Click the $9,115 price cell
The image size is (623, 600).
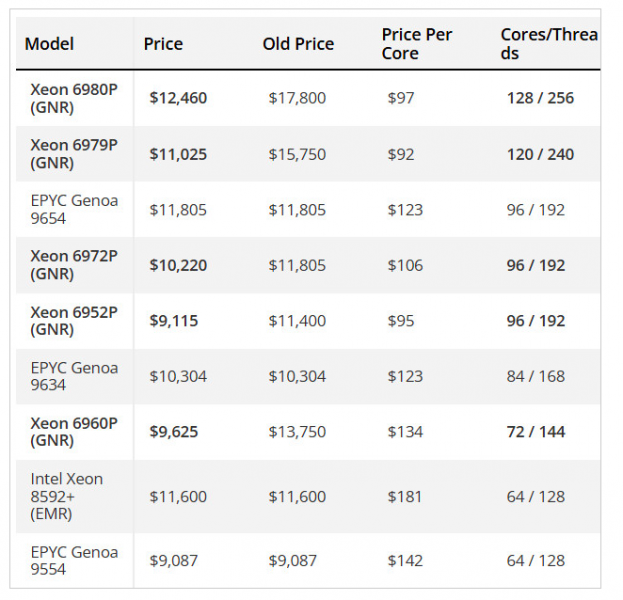click(x=174, y=321)
